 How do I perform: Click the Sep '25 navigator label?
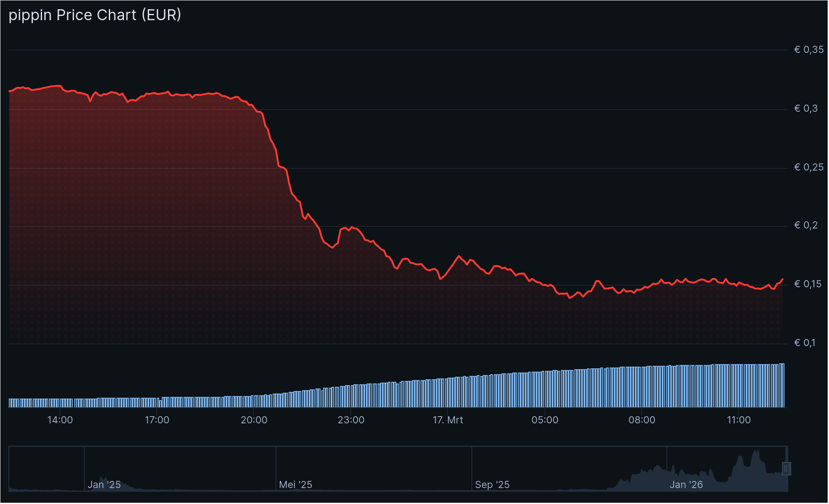pyautogui.click(x=492, y=485)
